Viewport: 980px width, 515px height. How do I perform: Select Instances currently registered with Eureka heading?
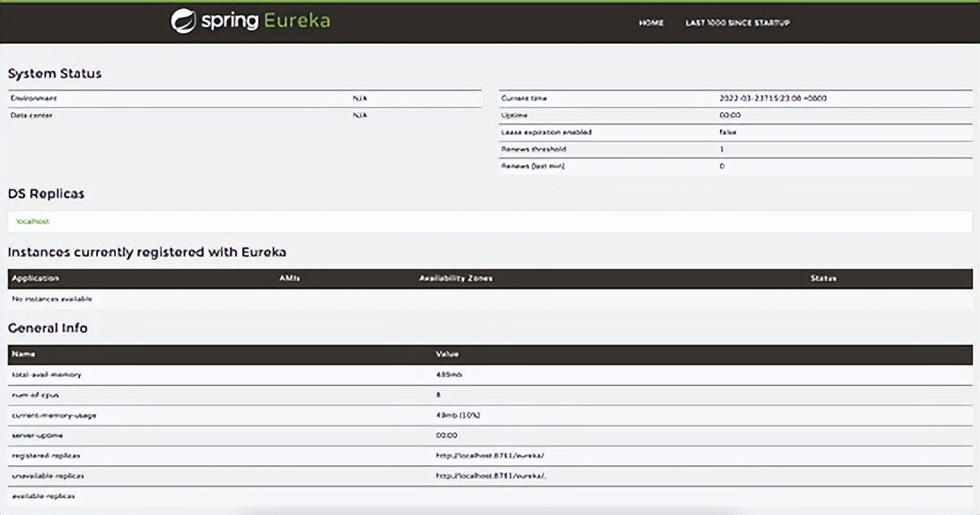(x=147, y=252)
